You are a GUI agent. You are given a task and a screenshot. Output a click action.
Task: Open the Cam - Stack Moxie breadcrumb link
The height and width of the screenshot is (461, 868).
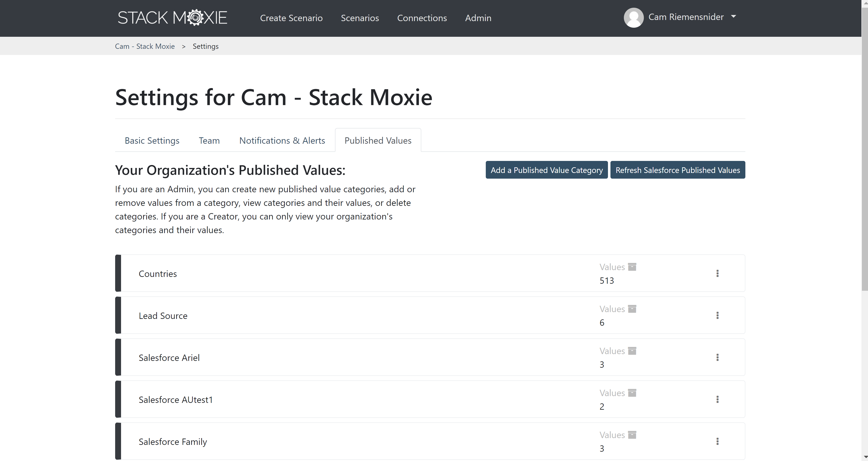click(145, 46)
